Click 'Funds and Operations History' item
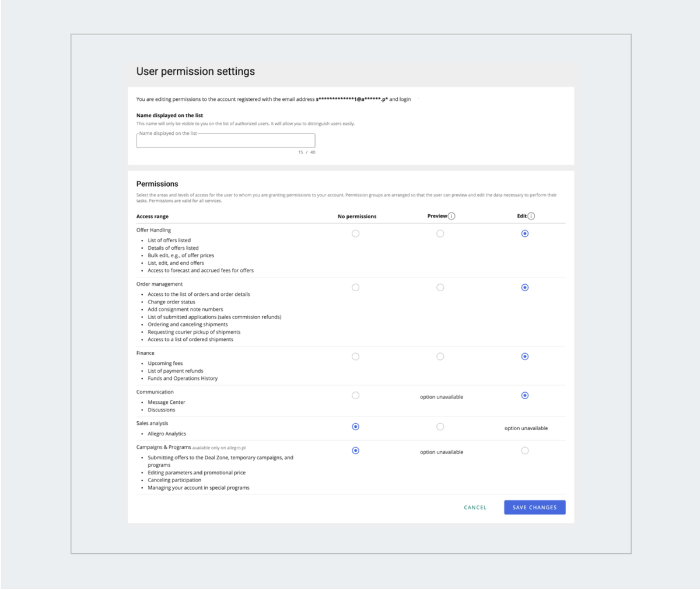700x590 pixels. point(183,379)
